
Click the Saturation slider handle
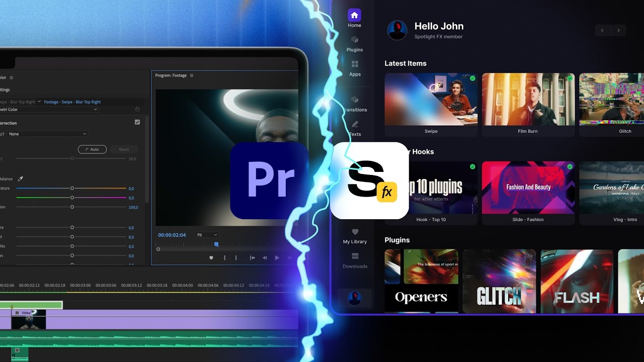[x=72, y=207]
